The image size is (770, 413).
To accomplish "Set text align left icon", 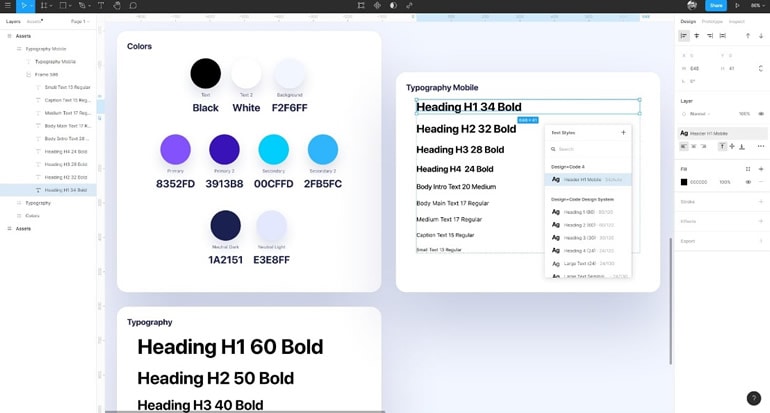I will 684,146.
